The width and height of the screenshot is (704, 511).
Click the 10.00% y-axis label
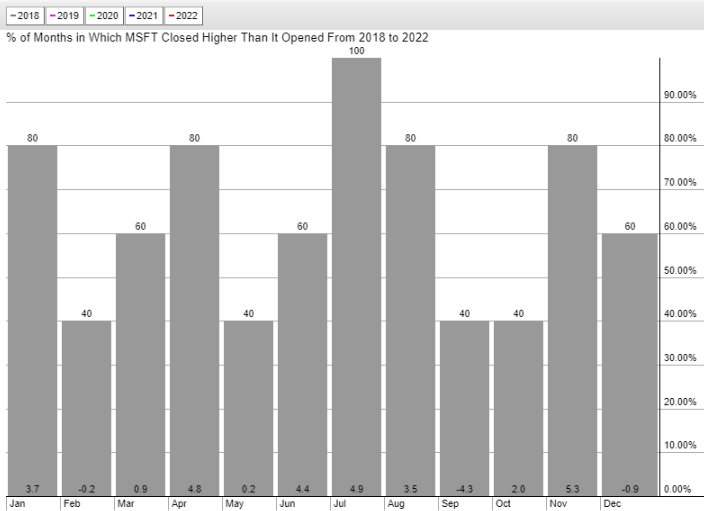(x=680, y=445)
